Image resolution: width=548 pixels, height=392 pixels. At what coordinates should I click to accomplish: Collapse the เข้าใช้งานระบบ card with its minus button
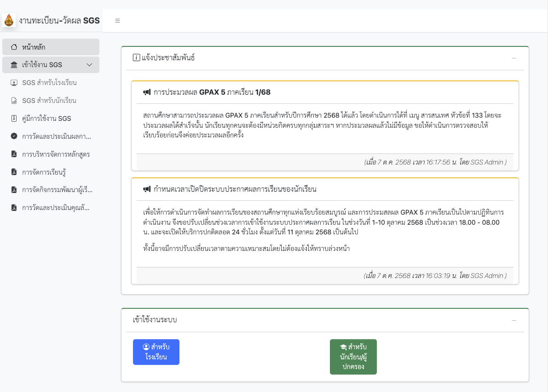pos(514,320)
